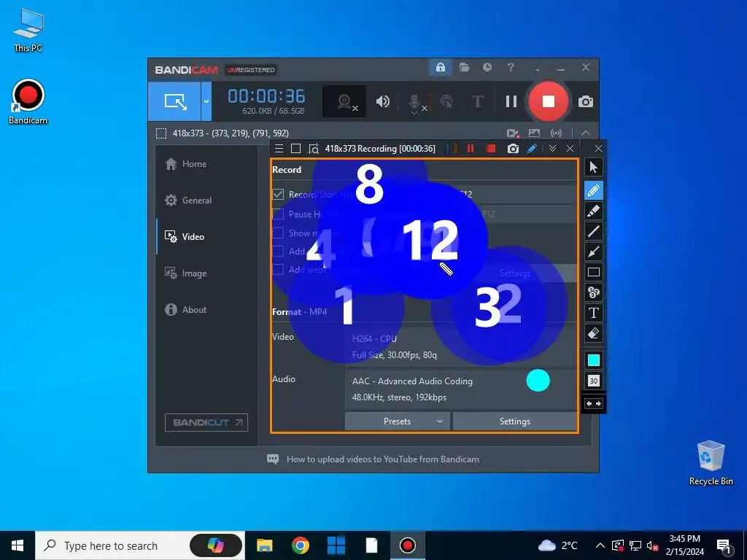The image size is (747, 560).
Task: Stop recording with the big red button
Action: (549, 101)
